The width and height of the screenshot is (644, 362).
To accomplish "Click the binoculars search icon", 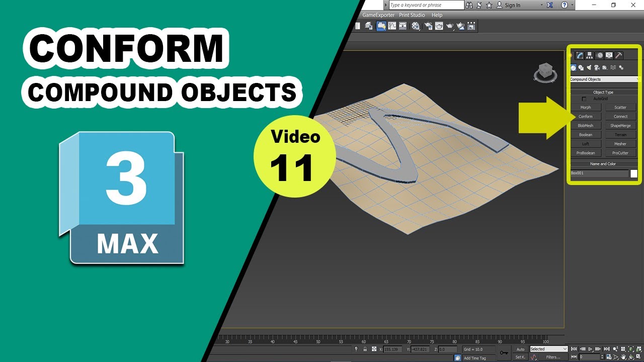I will coord(469,5).
